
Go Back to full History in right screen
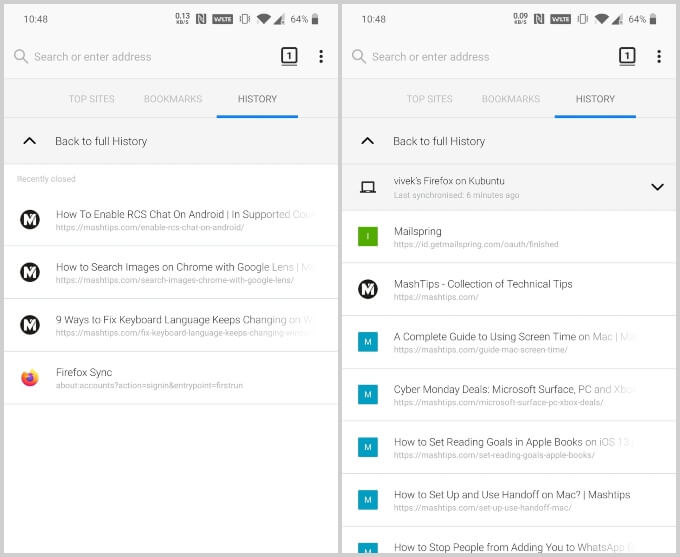click(x=509, y=141)
